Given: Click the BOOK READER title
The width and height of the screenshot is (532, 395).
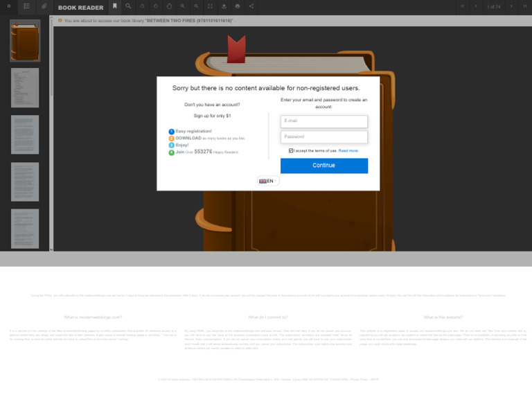Looking at the screenshot, I should 81,8.
